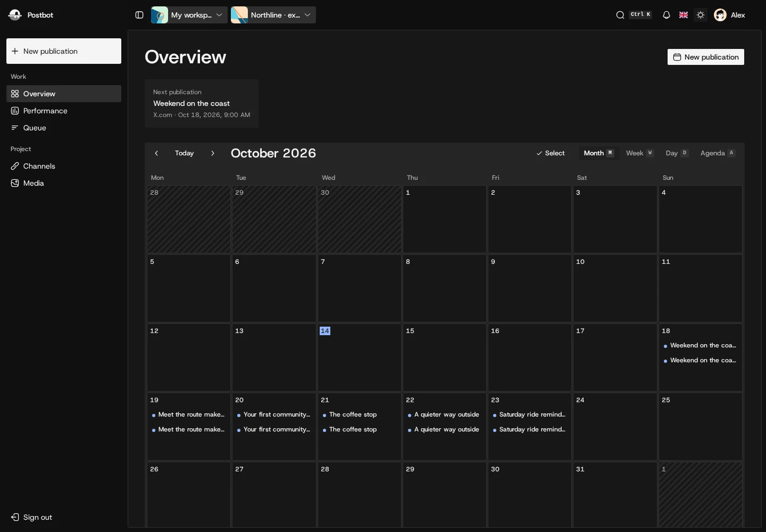Viewport: 766px width, 532px height.
Task: Click the workspace avatar thumbnail
Action: (160, 15)
